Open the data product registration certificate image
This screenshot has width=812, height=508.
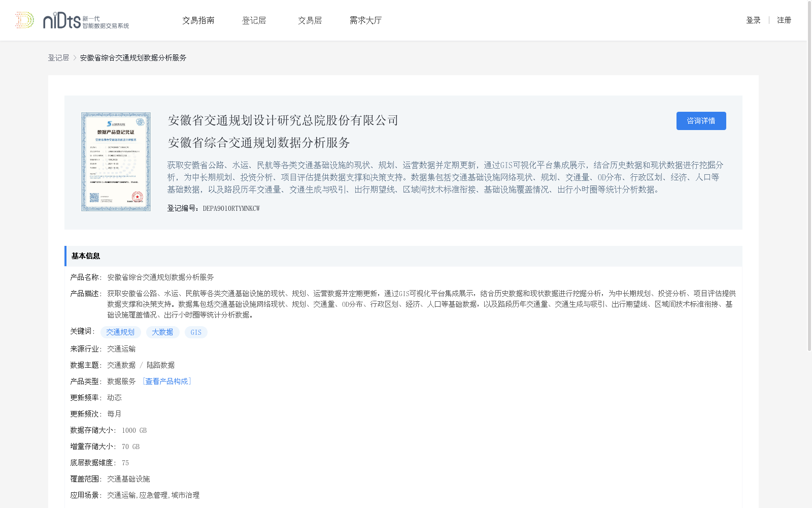point(116,161)
